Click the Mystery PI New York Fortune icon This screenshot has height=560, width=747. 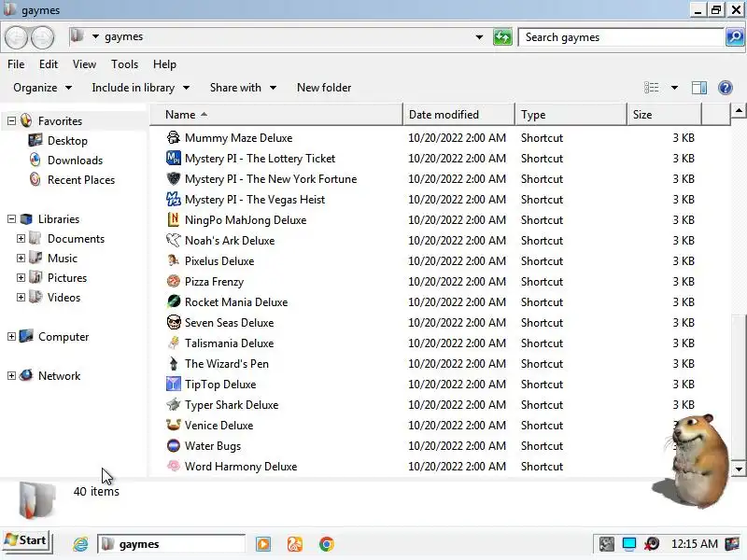tap(174, 178)
